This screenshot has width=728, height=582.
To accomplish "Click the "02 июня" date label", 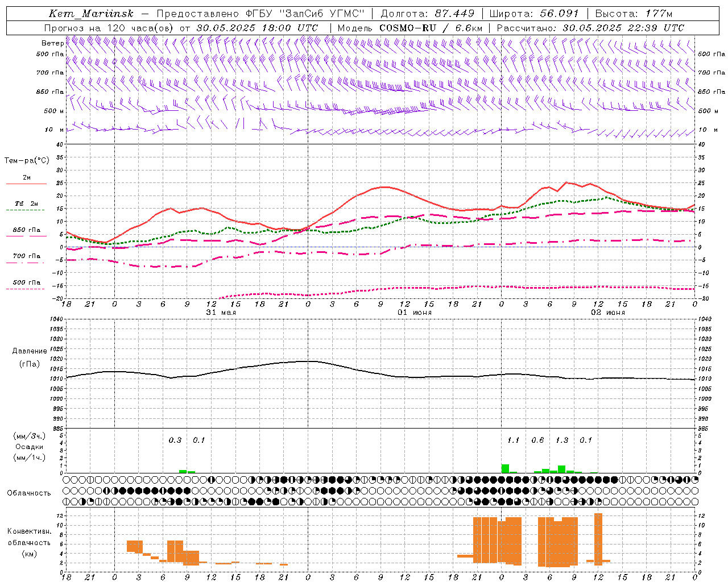I will (607, 313).
